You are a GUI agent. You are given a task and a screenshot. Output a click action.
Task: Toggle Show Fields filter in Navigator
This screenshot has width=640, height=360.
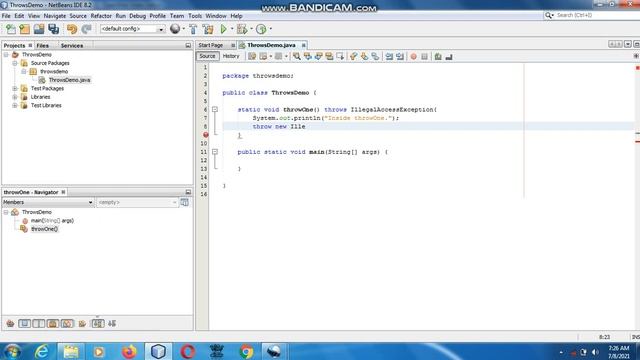click(24, 324)
